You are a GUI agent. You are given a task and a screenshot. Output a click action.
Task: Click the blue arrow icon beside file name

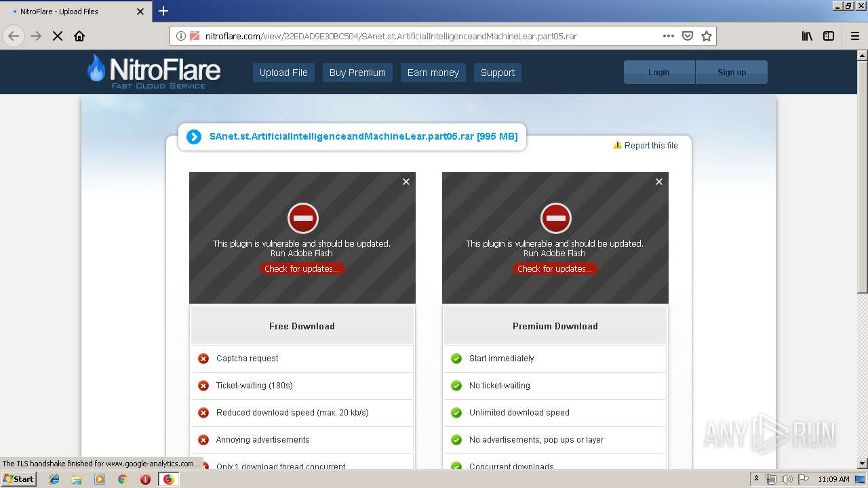194,137
